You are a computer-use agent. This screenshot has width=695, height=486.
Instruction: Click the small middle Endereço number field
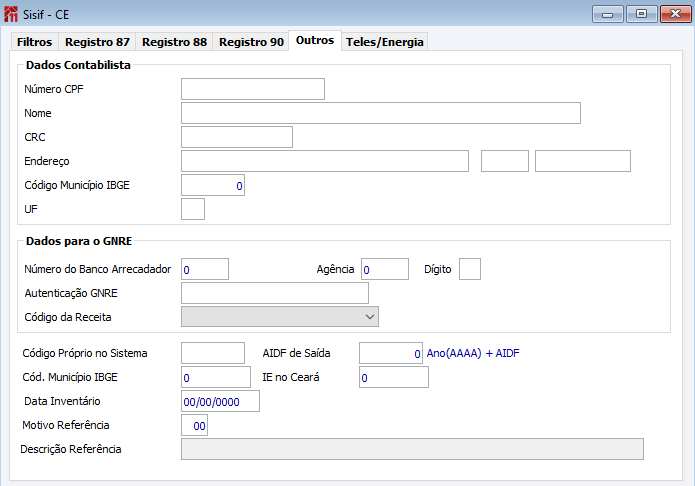[x=505, y=161]
